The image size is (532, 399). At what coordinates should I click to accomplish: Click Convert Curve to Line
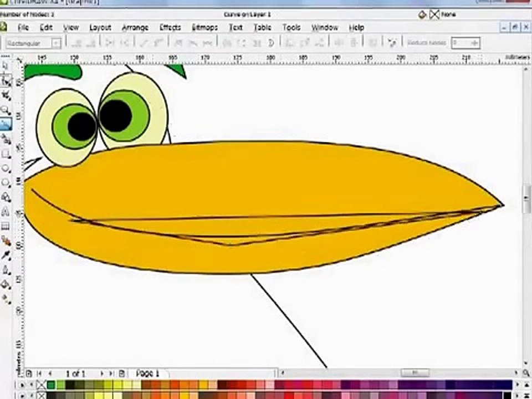click(144, 43)
